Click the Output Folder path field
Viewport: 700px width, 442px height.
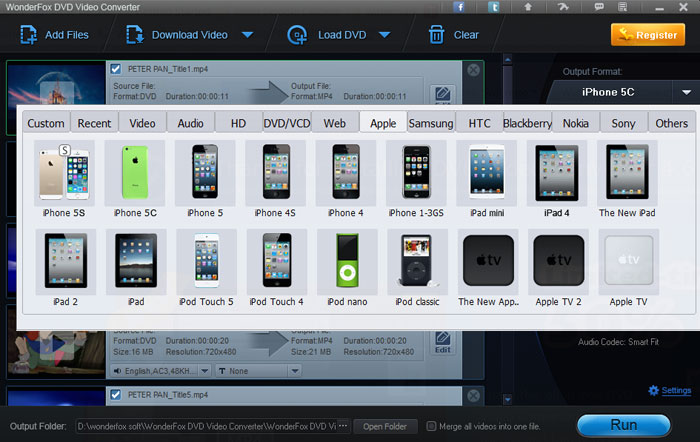(207, 426)
